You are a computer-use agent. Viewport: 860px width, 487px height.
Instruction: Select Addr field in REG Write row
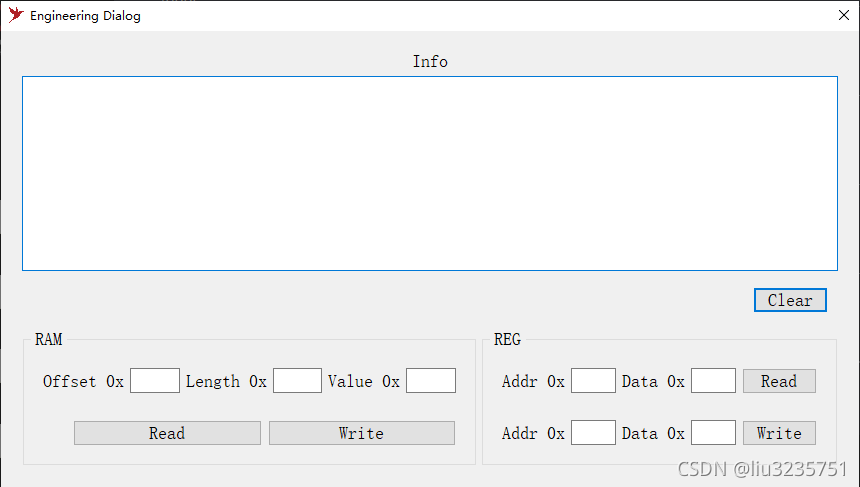(593, 433)
